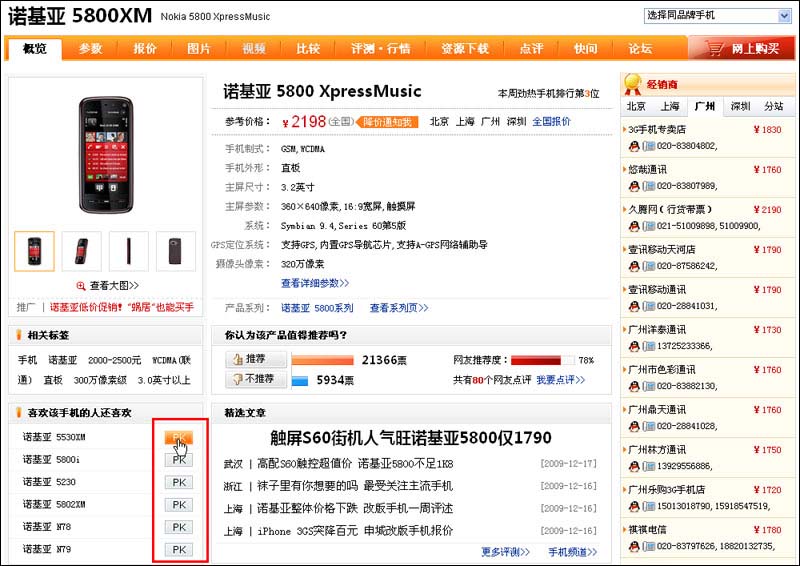
Task: Click QQ penguin icon for 广州鼎天通讯
Action: [634, 426]
